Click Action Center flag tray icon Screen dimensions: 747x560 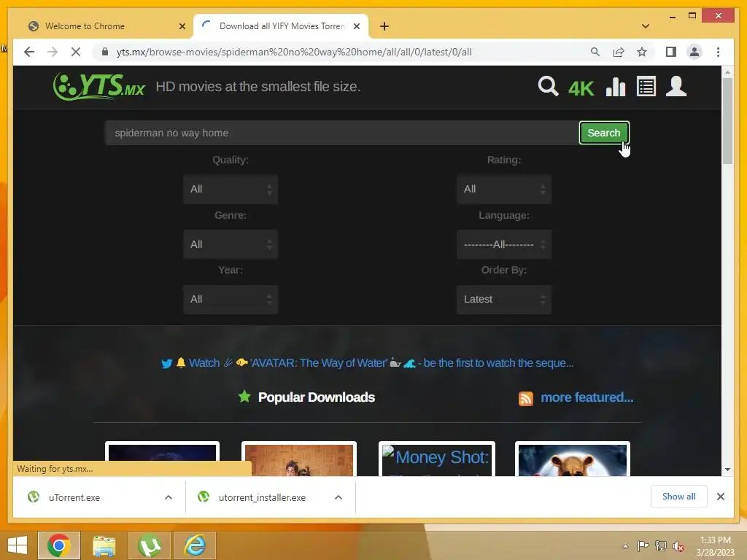tap(643, 546)
